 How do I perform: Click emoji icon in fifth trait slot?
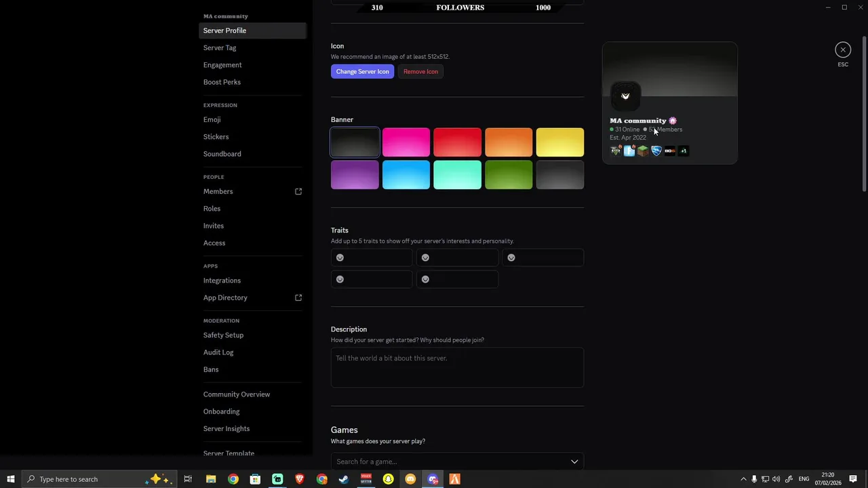(426, 279)
